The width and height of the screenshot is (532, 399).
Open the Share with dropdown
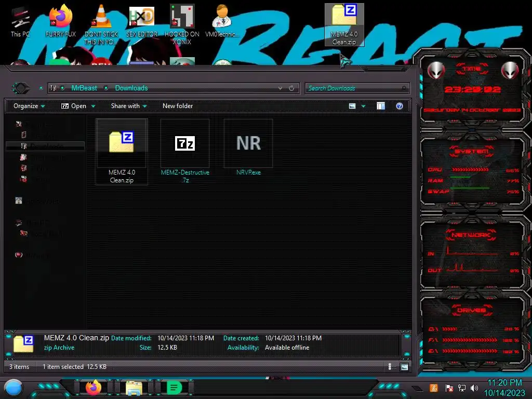[x=129, y=106]
